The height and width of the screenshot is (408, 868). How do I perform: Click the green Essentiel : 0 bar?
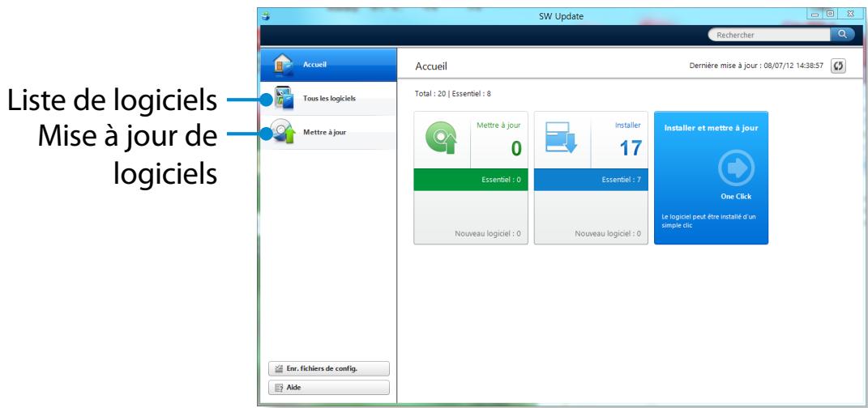tap(471, 180)
